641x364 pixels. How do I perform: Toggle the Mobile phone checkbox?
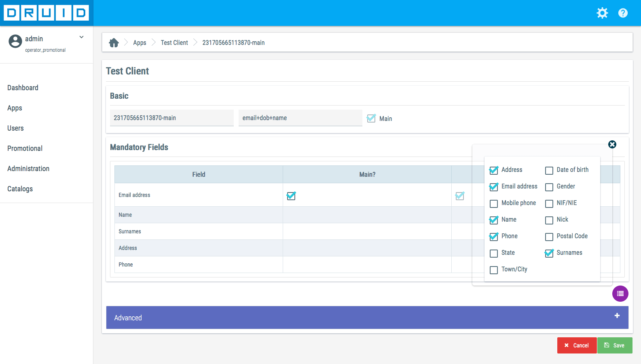(494, 204)
